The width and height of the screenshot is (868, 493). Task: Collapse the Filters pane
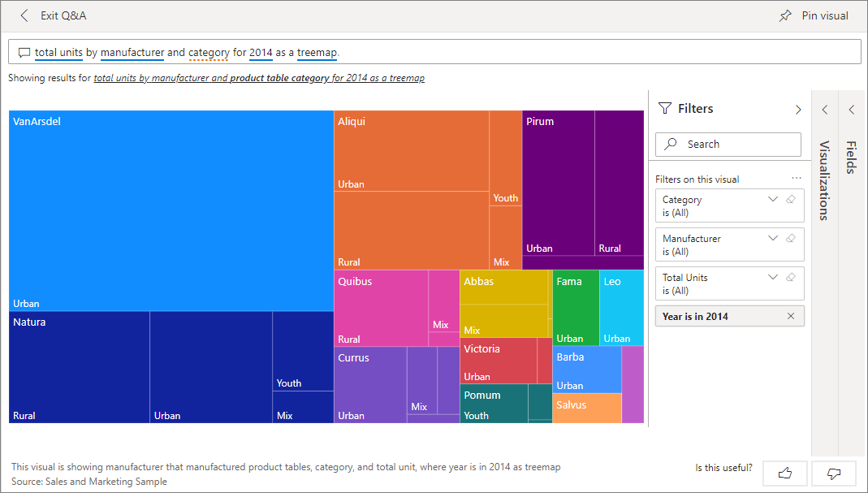coord(798,110)
